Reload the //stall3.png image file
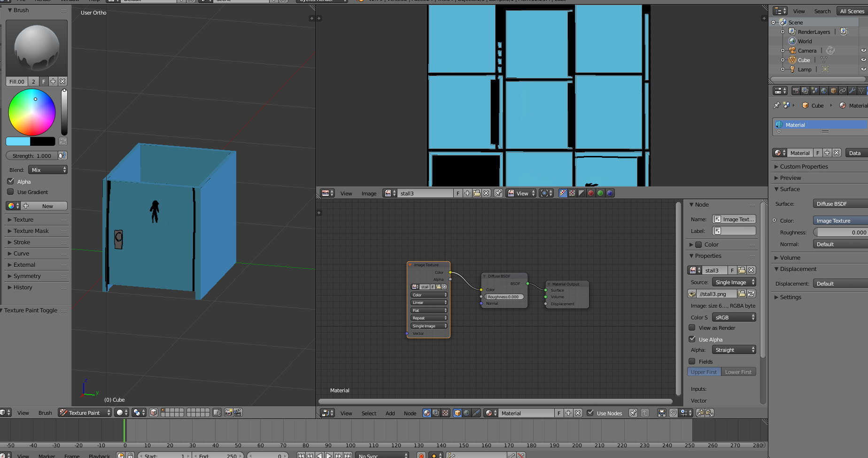This screenshot has height=458, width=868. coord(751,294)
